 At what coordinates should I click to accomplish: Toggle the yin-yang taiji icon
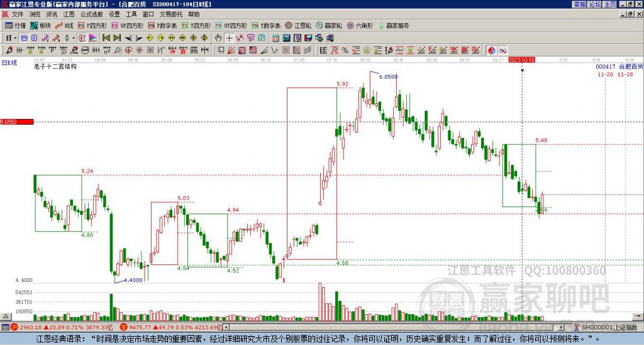coord(492,50)
